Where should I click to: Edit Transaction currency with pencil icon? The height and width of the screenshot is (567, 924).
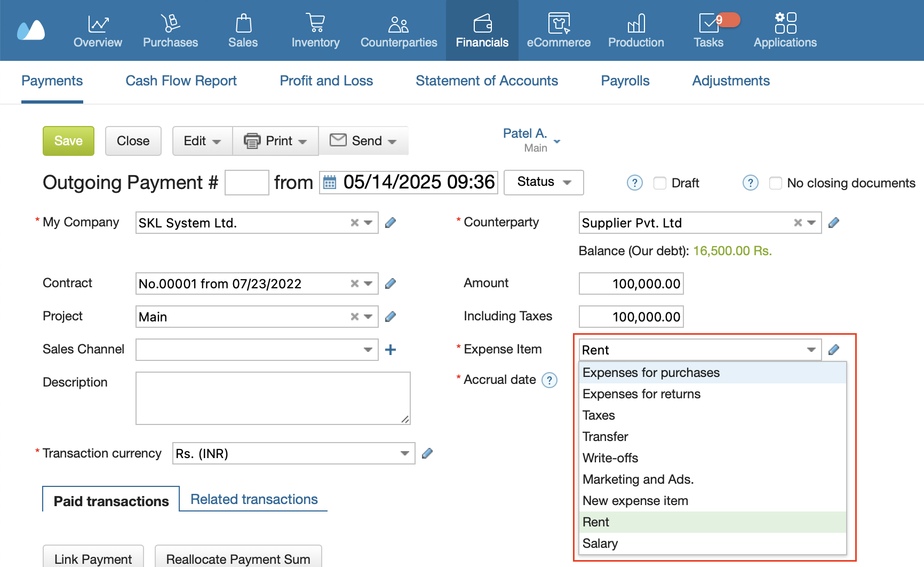427,453
